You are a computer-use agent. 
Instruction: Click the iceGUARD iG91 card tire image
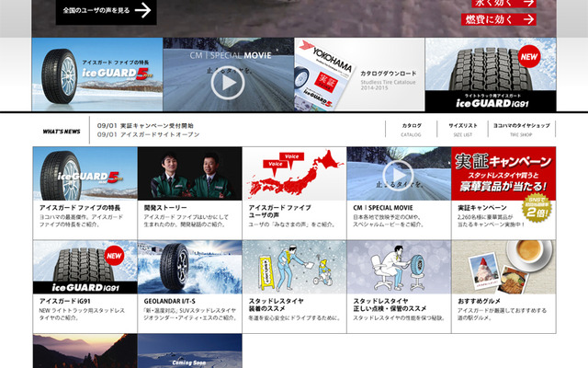[85, 267]
